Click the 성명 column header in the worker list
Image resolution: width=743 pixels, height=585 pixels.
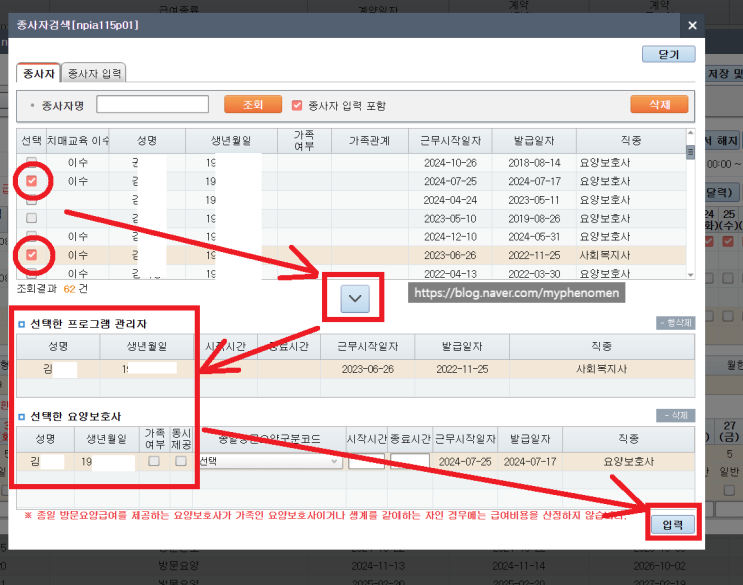(147, 141)
